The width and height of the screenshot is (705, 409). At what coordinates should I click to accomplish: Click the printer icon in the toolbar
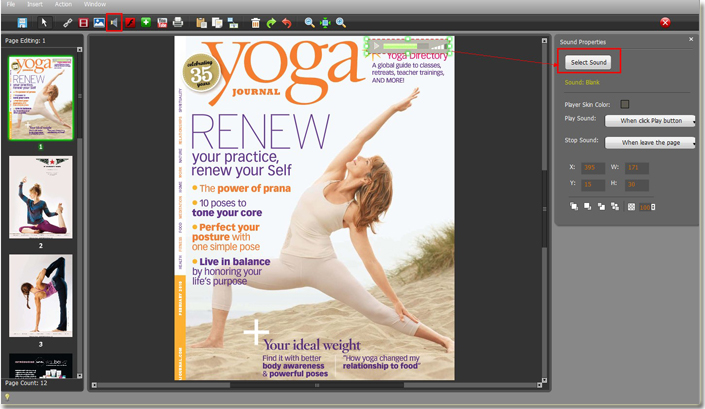tap(178, 22)
